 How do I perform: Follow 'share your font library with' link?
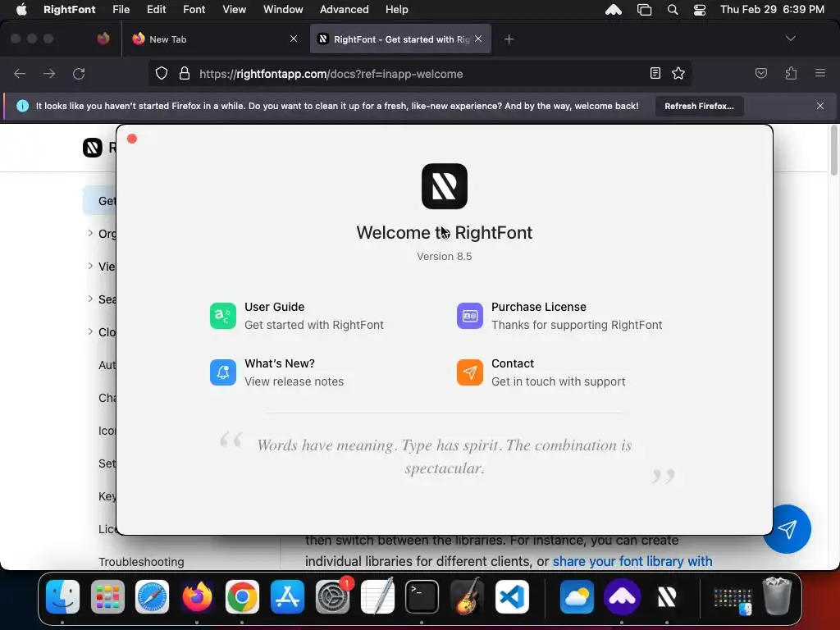click(x=632, y=561)
